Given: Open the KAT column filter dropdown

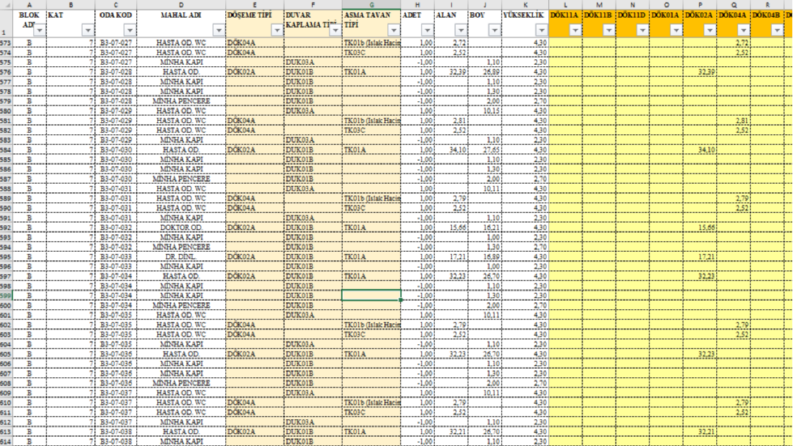Looking at the screenshot, I should [x=88, y=31].
